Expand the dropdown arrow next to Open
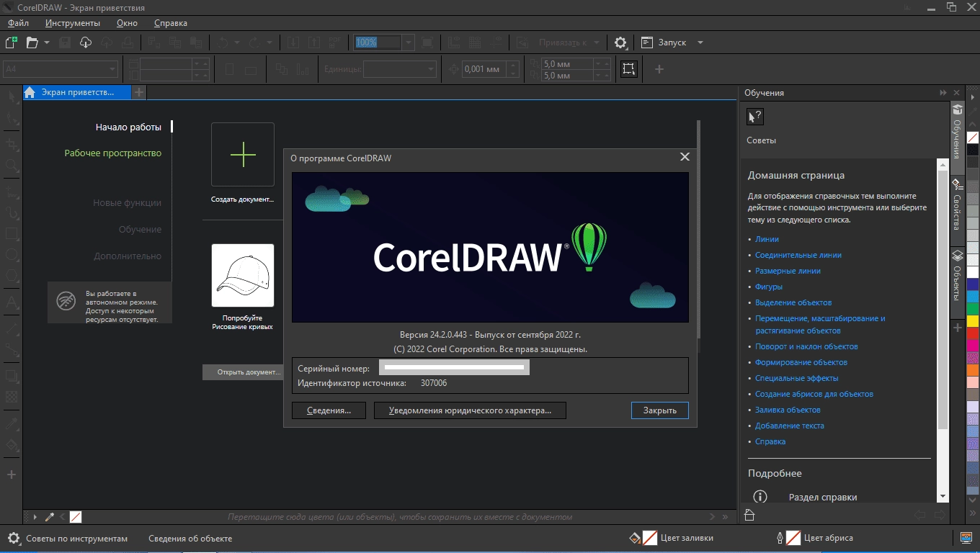 point(47,42)
